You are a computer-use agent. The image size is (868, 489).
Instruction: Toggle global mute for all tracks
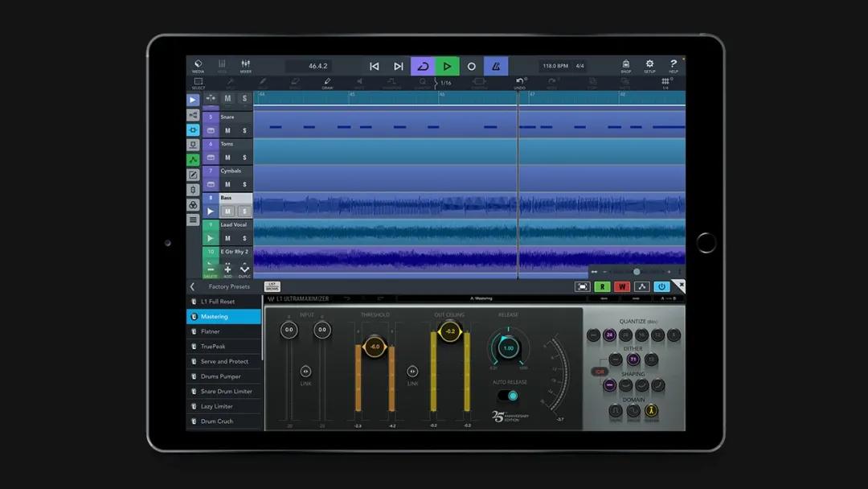coord(227,99)
